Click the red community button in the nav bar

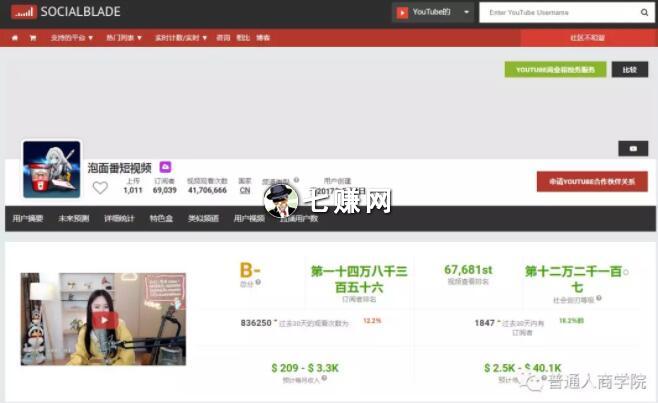coord(588,38)
